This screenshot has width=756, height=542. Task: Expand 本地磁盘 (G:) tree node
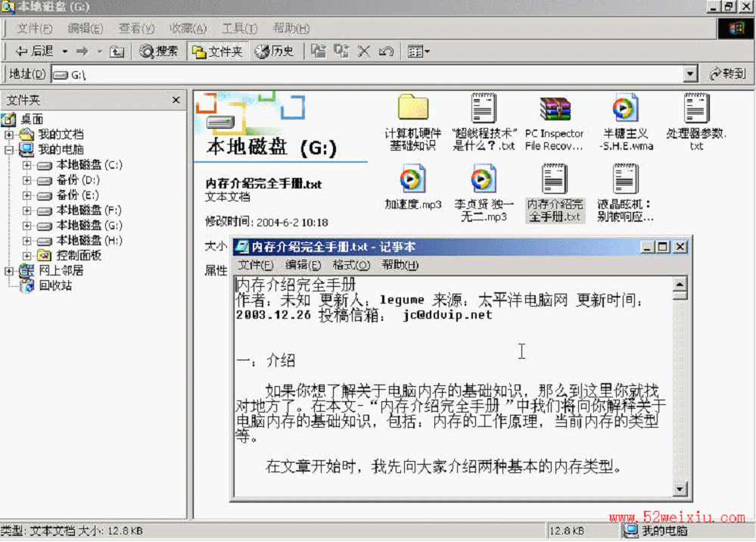click(27, 226)
